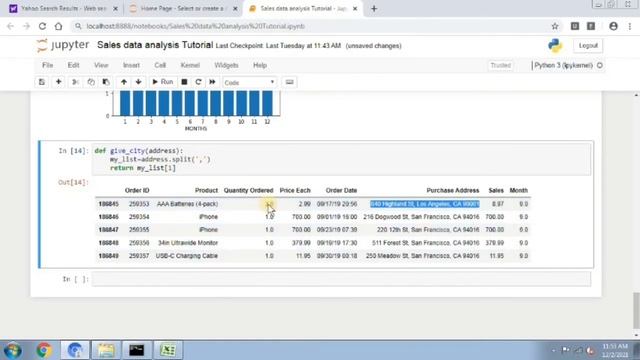
Task: Click the Purchase Address column header
Action: tap(453, 191)
